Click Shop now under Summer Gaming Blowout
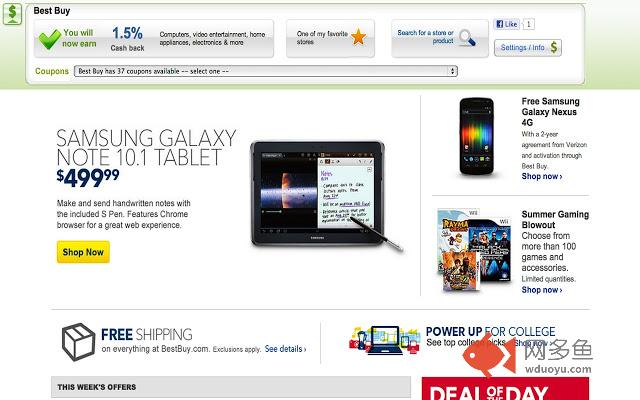The image size is (640, 400). (x=542, y=290)
